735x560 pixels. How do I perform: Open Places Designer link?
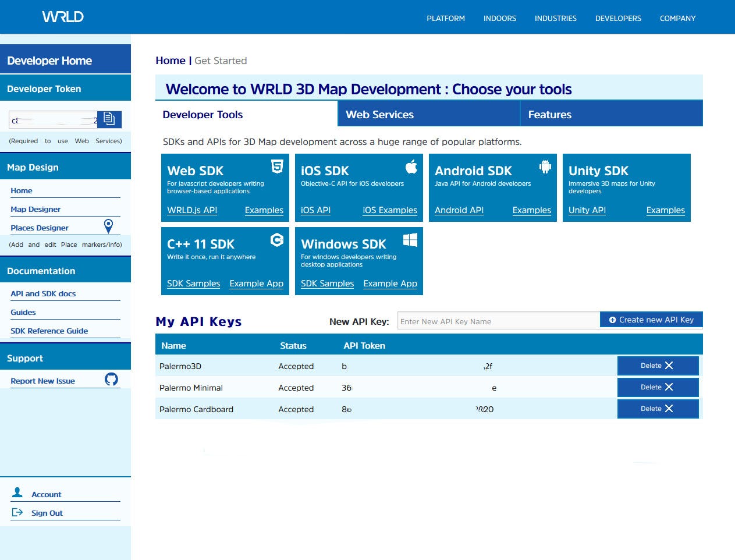[x=40, y=228]
